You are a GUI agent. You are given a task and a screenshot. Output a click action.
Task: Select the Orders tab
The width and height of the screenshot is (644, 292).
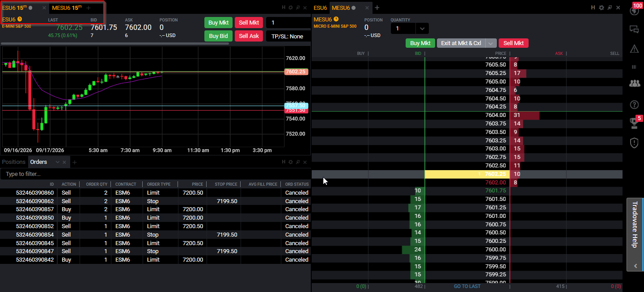click(x=38, y=162)
